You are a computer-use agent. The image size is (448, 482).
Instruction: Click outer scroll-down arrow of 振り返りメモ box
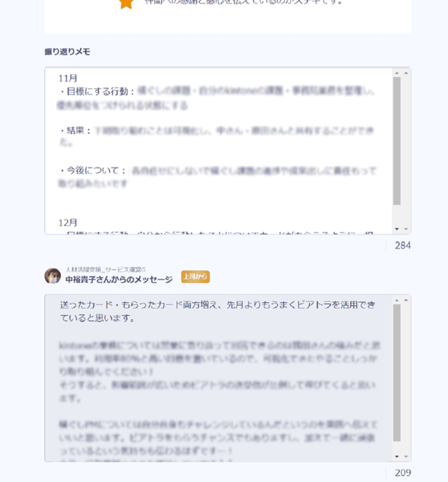point(406,229)
